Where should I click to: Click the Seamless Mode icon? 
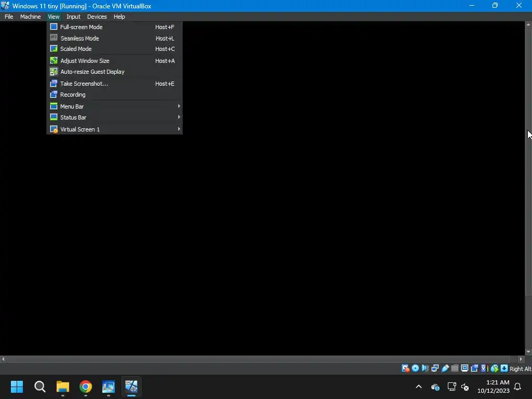(x=54, y=38)
